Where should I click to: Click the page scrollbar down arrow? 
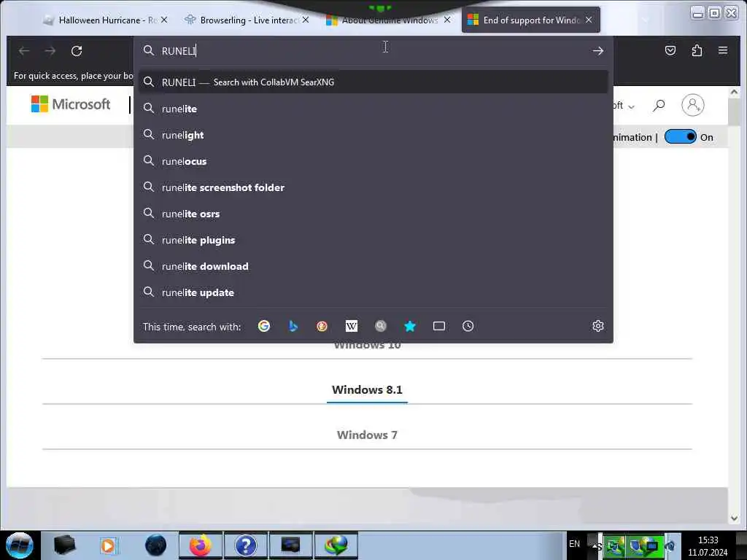point(734,518)
